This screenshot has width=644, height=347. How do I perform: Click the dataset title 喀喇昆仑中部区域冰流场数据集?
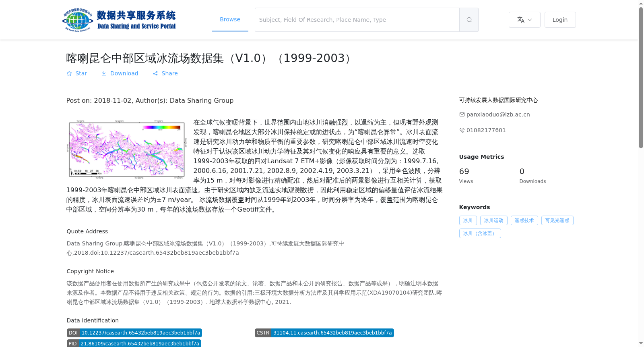click(209, 58)
